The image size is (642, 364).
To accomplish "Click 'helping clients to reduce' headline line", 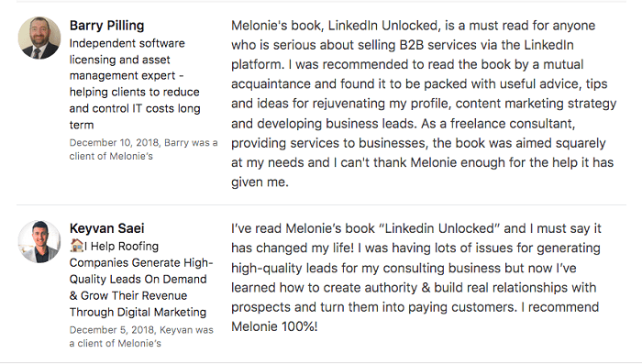I will point(134,92).
